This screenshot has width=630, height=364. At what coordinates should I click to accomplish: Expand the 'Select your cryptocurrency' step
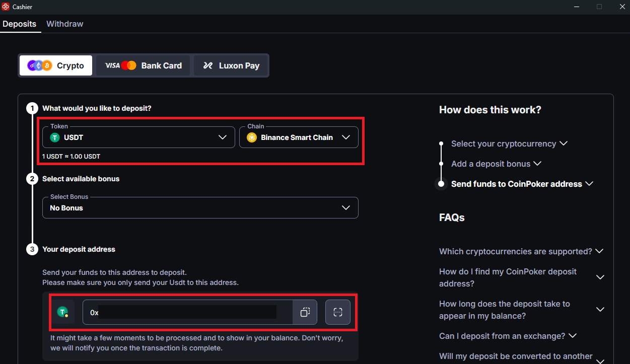click(x=509, y=143)
